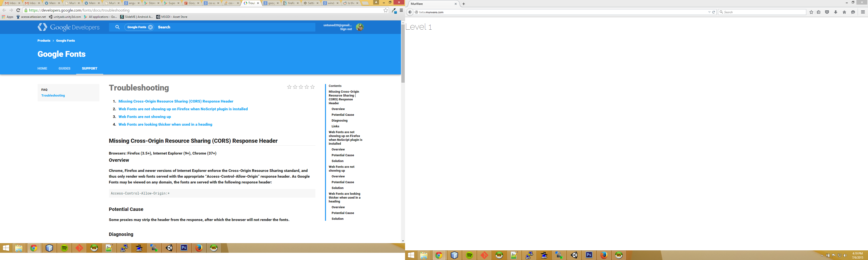Image resolution: width=868 pixels, height=260 pixels.
Task: Rate page with fifth star
Action: click(313, 87)
